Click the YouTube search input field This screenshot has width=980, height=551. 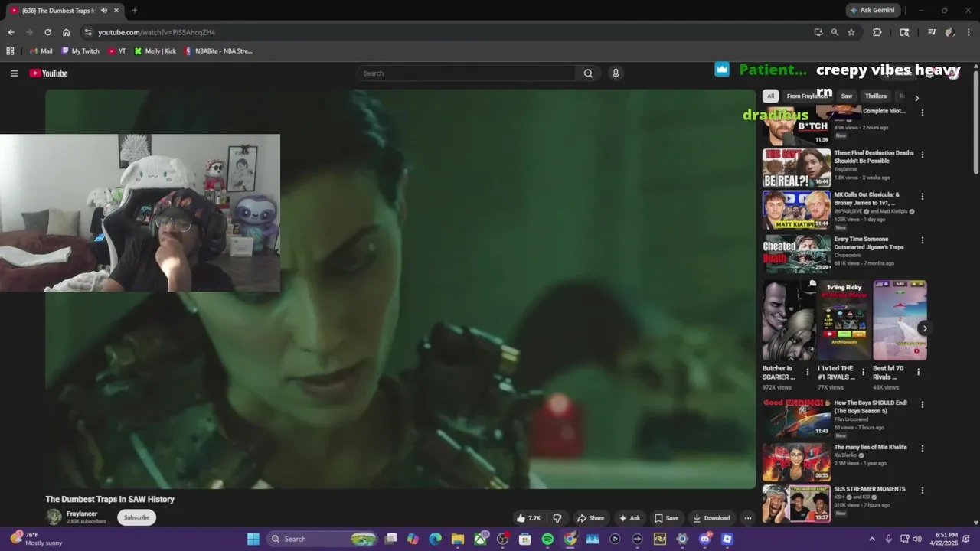[x=465, y=73]
